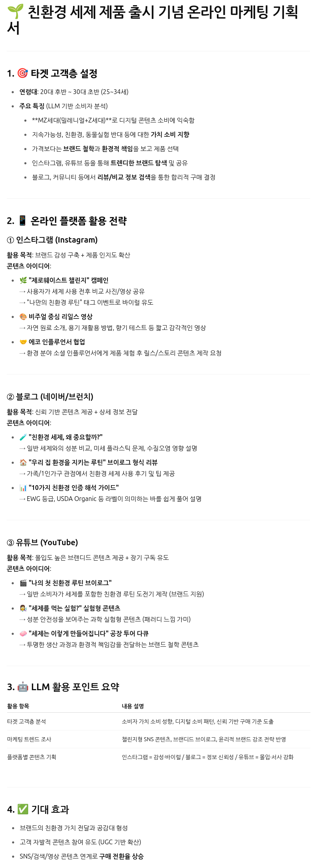Image resolution: width=316 pixels, height=868 pixels.
Task: Click the scientist emoji before 세제를 먹는 실험
Action: coord(23,608)
